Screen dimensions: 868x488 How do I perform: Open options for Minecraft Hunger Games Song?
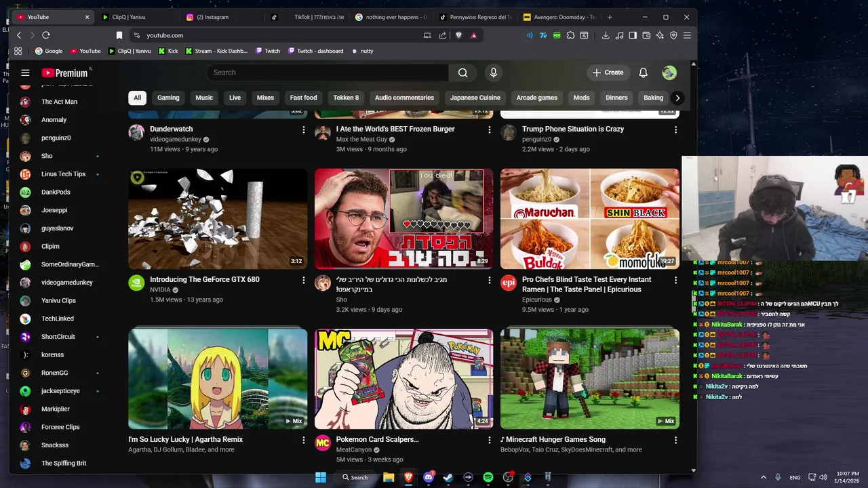point(675,440)
